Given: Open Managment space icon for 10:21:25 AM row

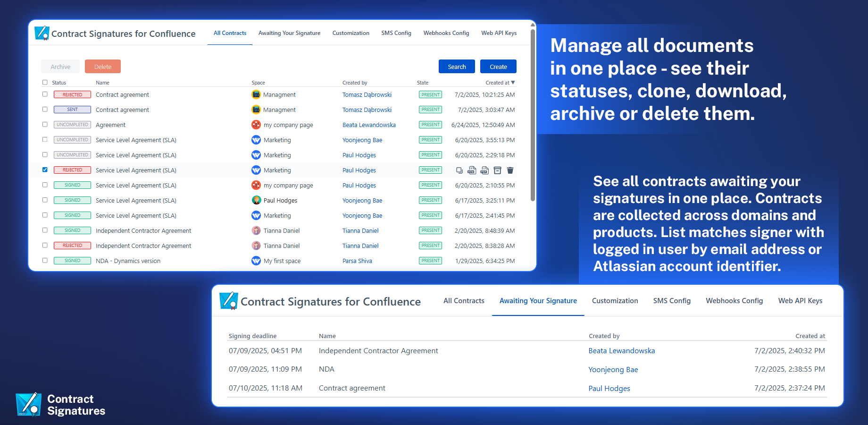Looking at the screenshot, I should coord(256,94).
